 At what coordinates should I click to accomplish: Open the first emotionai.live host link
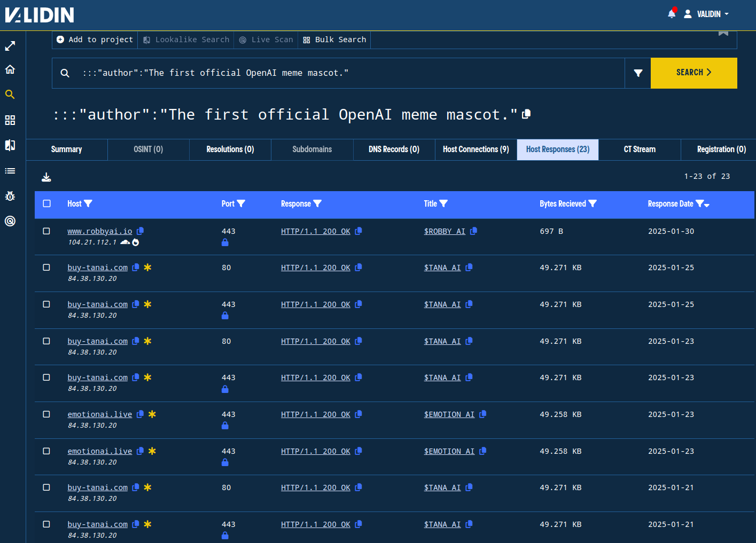[x=100, y=414]
